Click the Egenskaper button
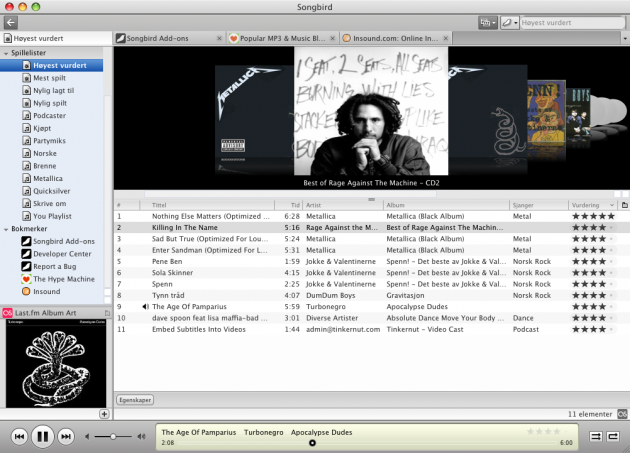 135,400
